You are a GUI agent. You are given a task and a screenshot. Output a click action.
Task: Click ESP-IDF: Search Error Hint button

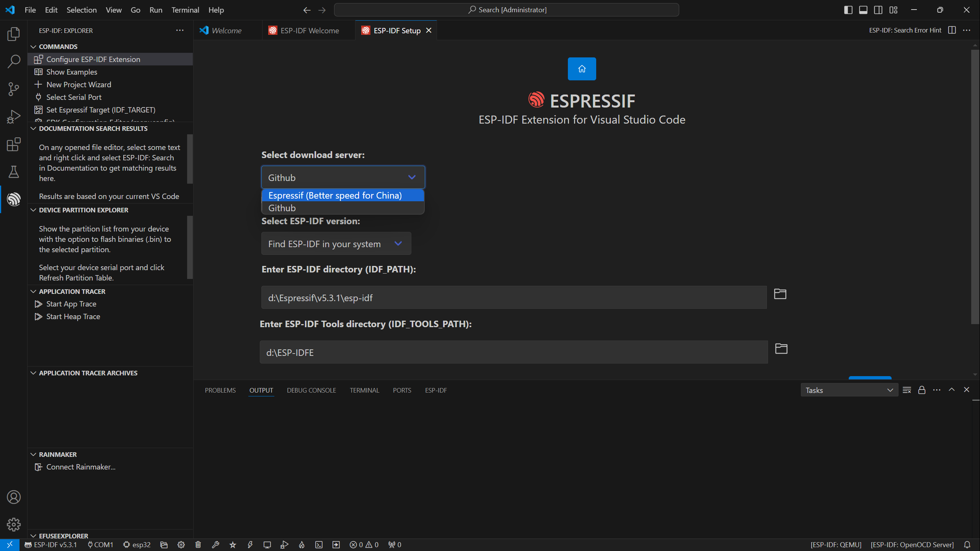[905, 30]
